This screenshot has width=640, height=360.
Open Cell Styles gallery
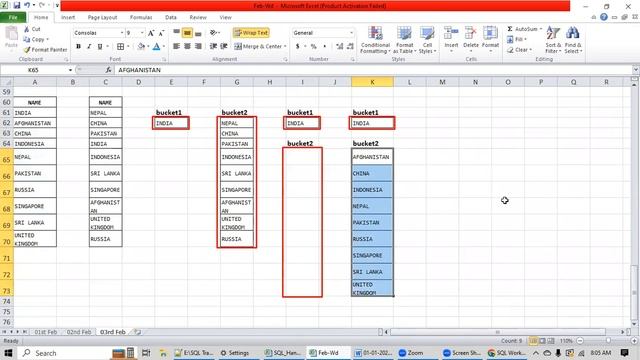tap(427, 40)
